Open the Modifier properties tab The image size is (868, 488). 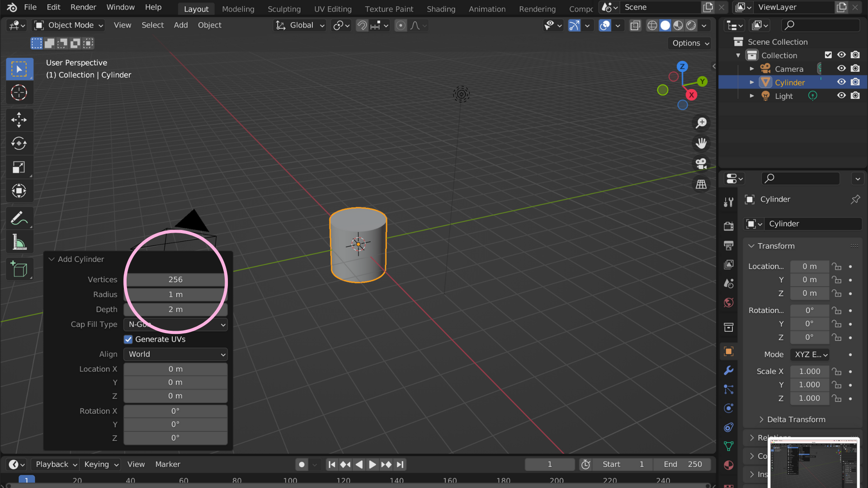click(x=728, y=370)
